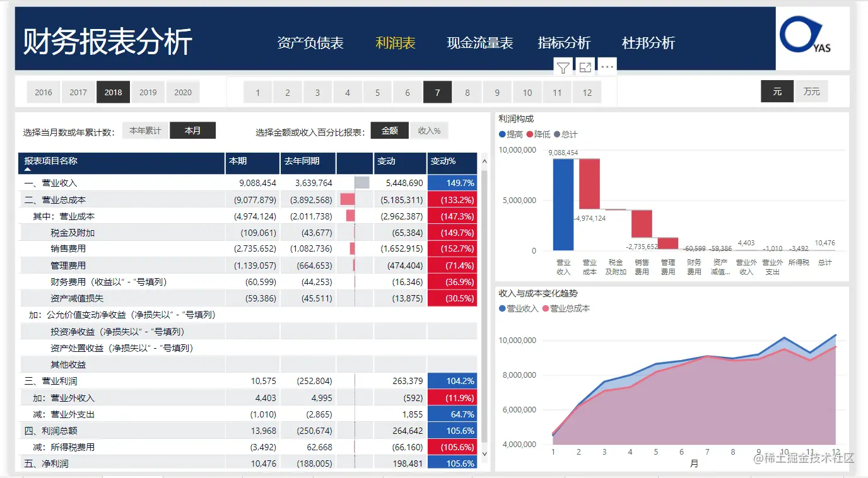Viewport: 868px width, 478px height.
Task: Select year 2020 in the year slicer
Action: tap(183, 91)
